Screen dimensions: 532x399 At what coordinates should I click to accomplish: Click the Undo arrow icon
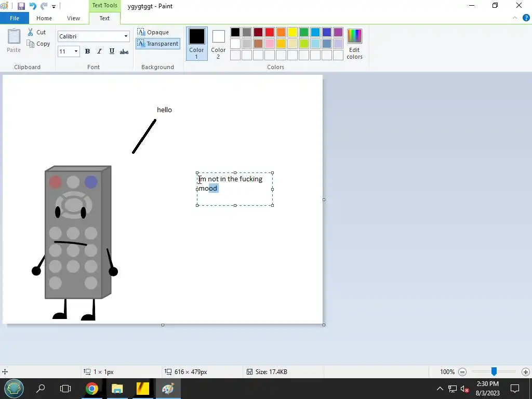point(33,6)
